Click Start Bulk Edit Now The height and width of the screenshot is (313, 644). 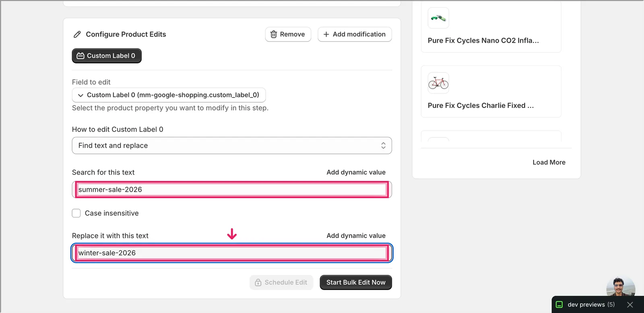click(356, 283)
